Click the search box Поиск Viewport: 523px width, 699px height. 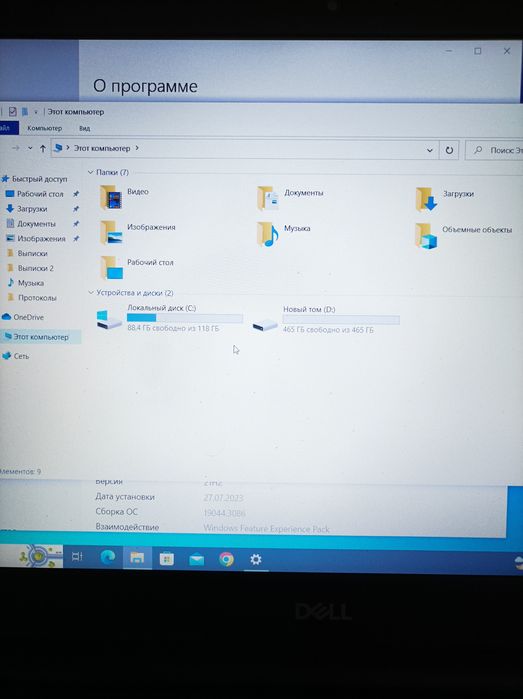[x=494, y=151]
